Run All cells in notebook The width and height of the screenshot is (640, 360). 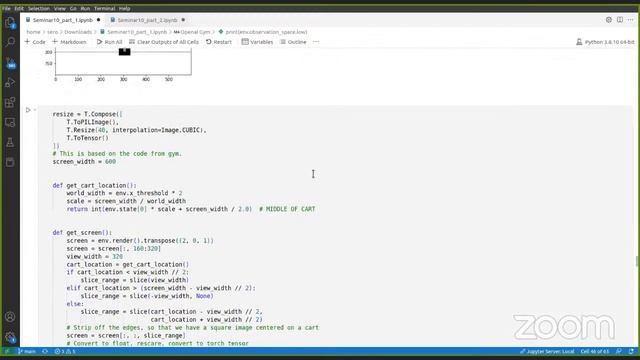(x=109, y=42)
